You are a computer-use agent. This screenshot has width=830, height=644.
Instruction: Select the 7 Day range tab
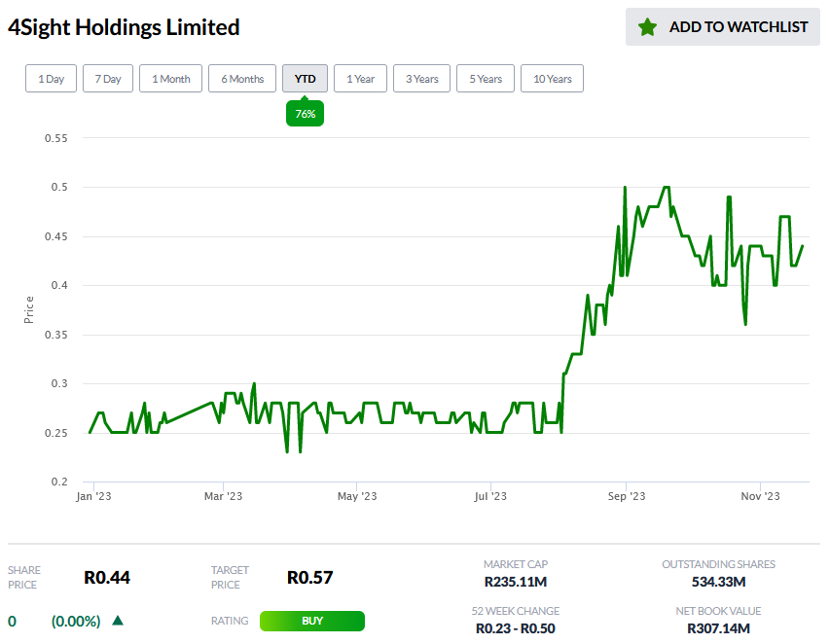click(108, 79)
